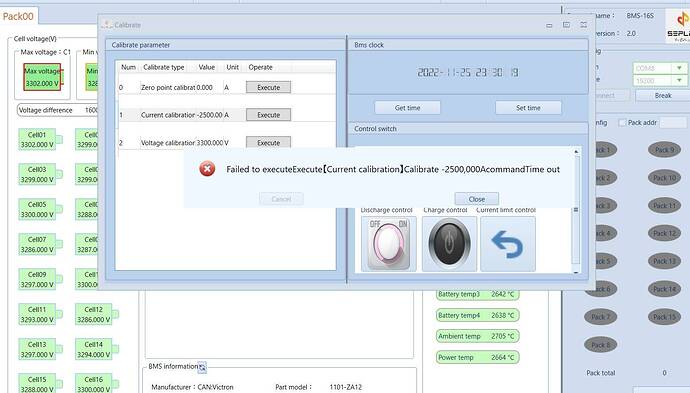Open the Pack00 tab
This screenshot has height=393, width=690.
pyautogui.click(x=18, y=16)
